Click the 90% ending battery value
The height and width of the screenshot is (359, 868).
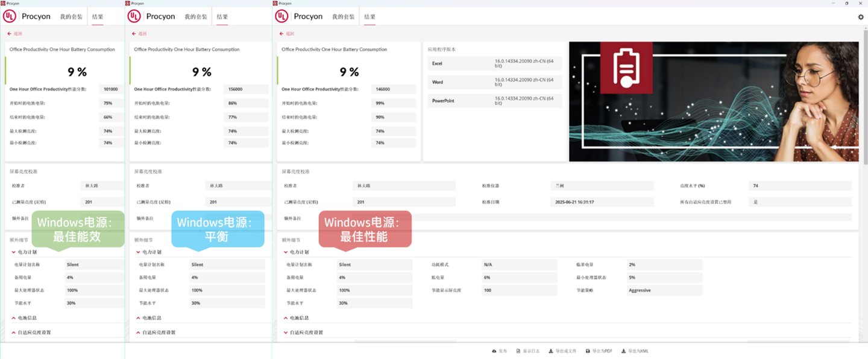tap(394, 117)
